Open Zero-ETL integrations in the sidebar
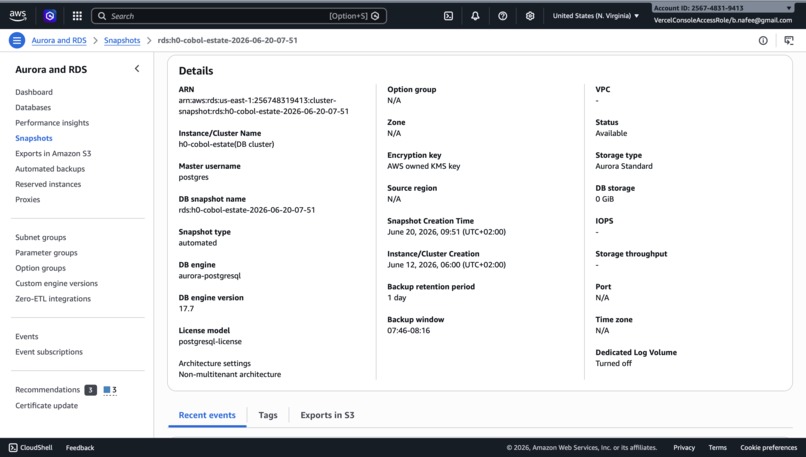 click(x=53, y=299)
